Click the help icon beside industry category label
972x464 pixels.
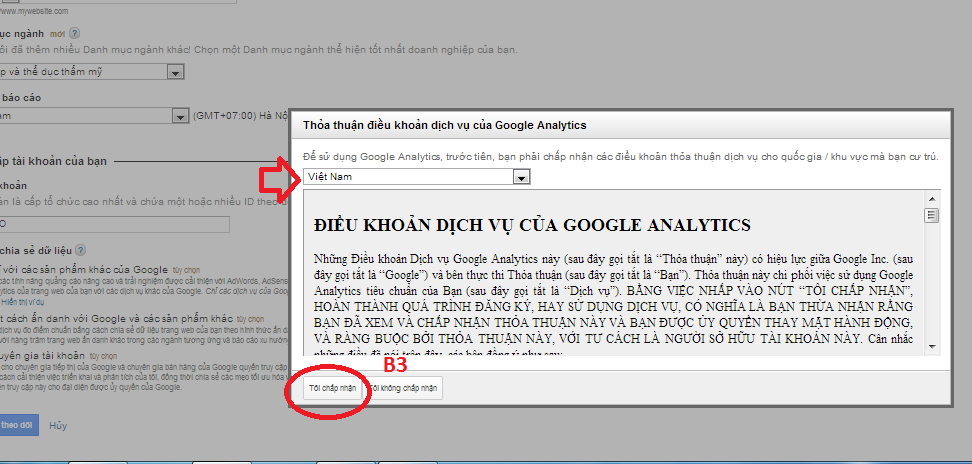pos(75,33)
